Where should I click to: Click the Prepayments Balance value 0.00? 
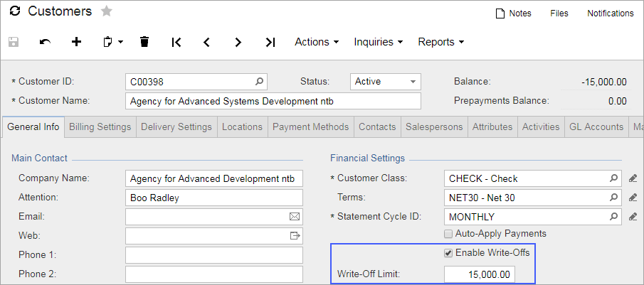[x=617, y=102]
